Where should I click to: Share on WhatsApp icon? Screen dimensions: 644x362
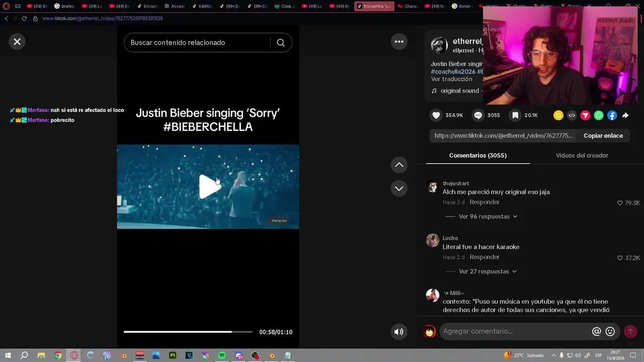pyautogui.click(x=599, y=116)
